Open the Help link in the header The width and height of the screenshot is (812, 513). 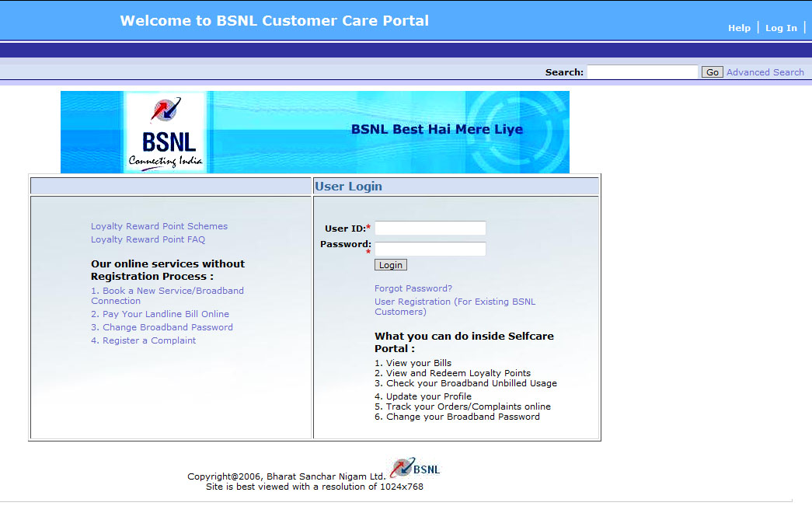(739, 28)
